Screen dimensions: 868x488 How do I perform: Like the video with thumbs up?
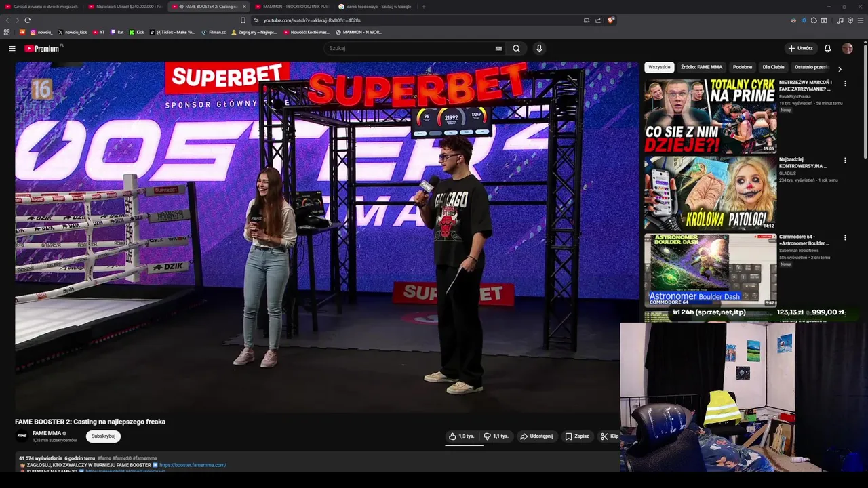click(462, 436)
